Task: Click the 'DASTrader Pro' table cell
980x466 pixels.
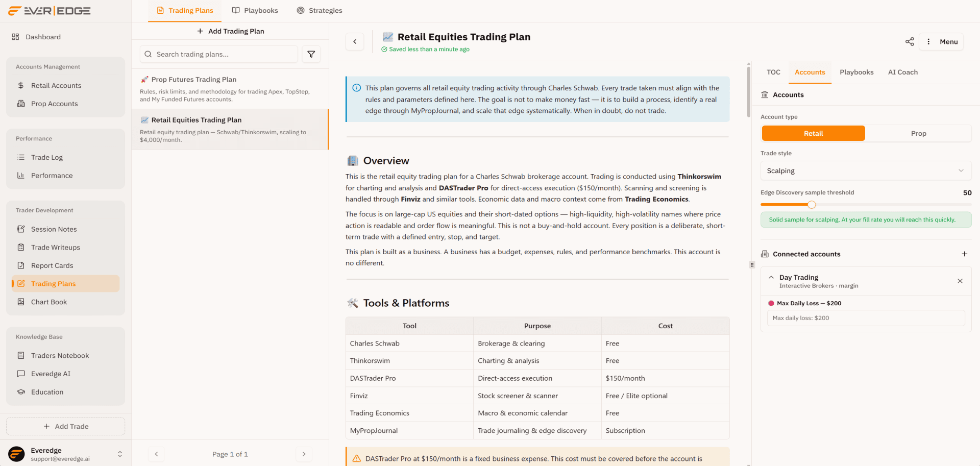Action: [409, 378]
